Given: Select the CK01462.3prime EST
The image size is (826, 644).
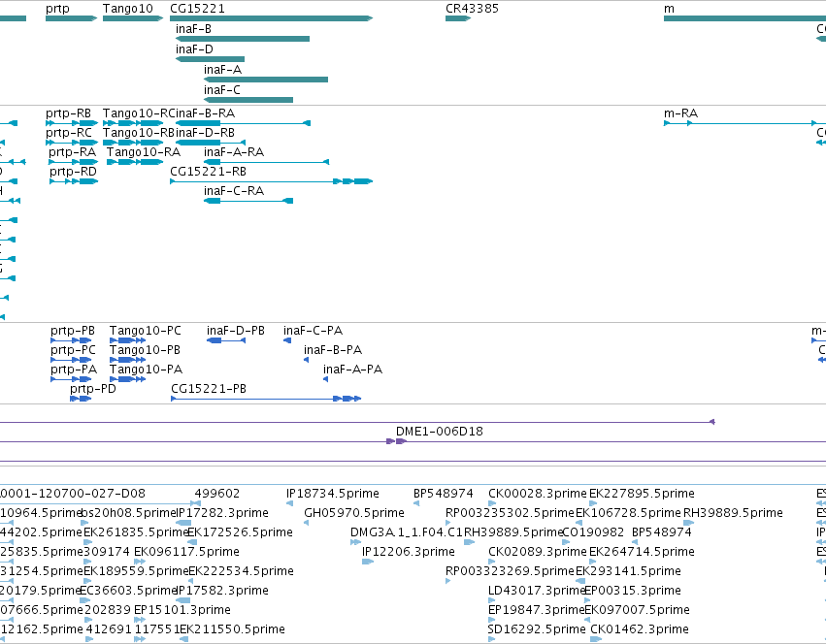Looking at the screenshot, I should pyautogui.click(x=639, y=629).
